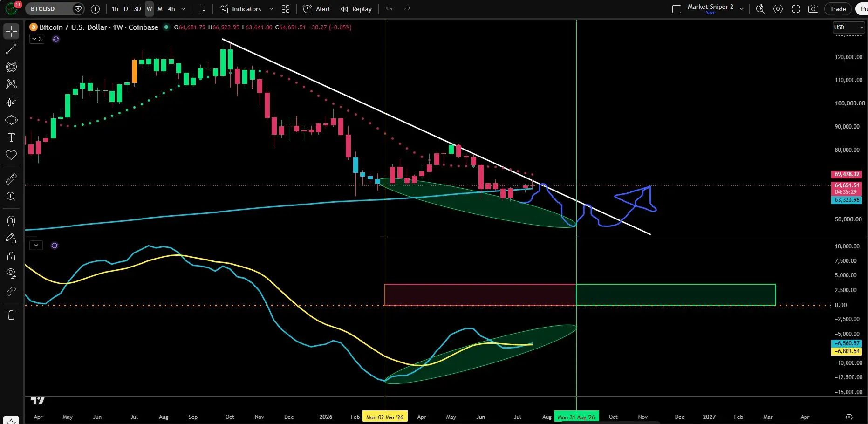Collapse the indicator legend showing 3
868x424 pixels.
point(37,39)
